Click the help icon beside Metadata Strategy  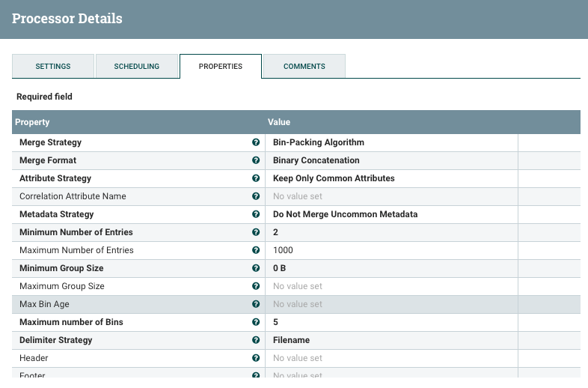click(256, 214)
